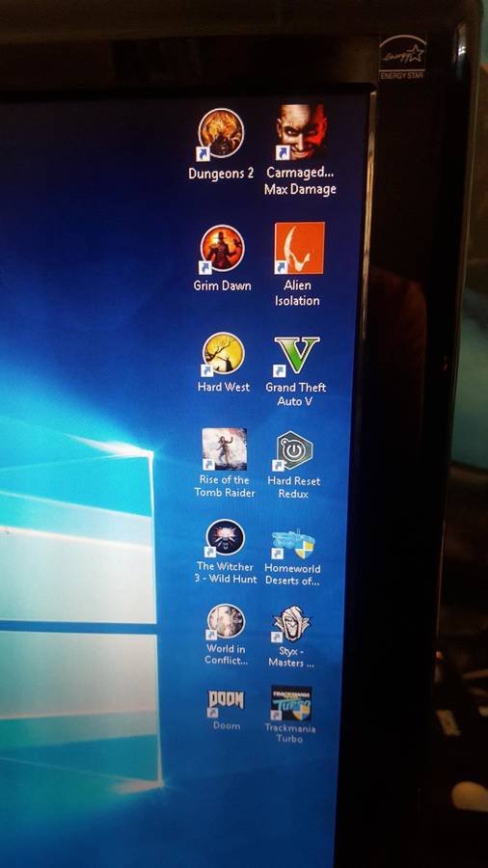Screen dimensions: 488x868
Task: Click the "Hard Reset Redux" label text
Action: [x=294, y=487]
